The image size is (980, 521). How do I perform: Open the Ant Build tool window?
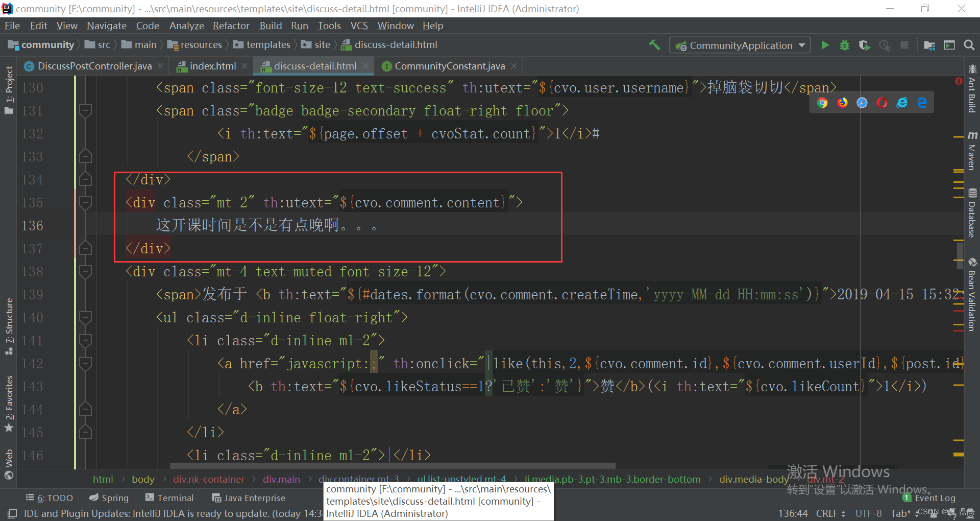(x=972, y=89)
